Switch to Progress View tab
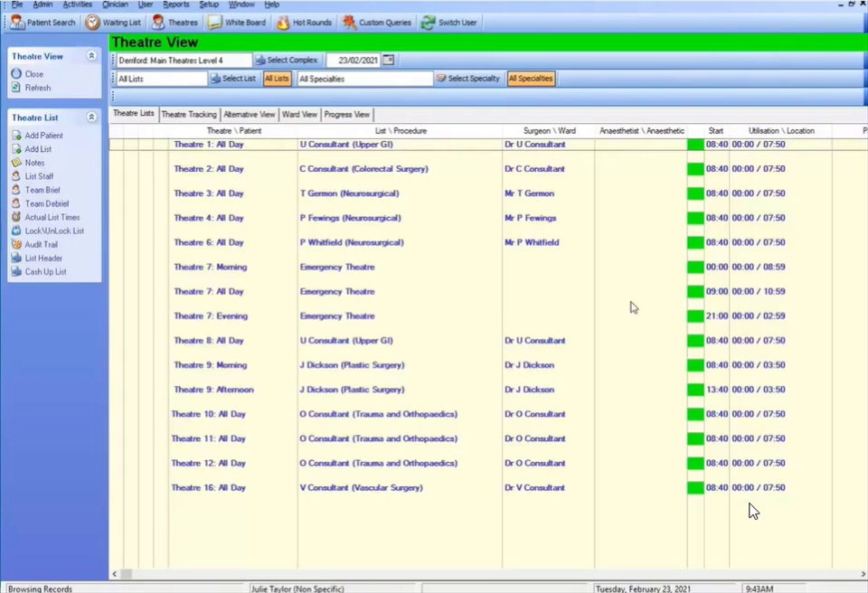This screenshot has width=868, height=593. click(347, 115)
